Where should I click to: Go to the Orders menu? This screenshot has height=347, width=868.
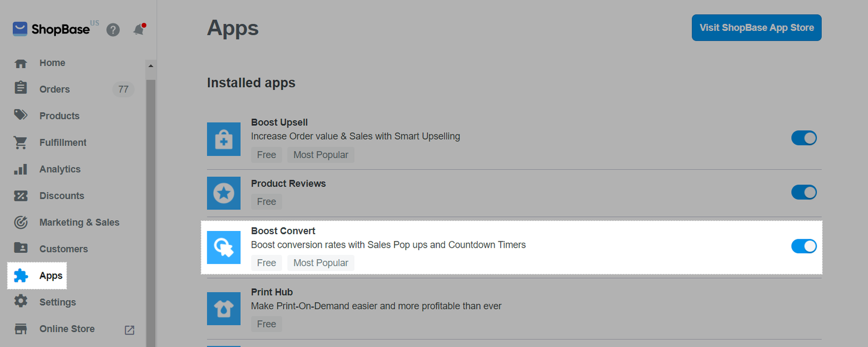coord(54,89)
